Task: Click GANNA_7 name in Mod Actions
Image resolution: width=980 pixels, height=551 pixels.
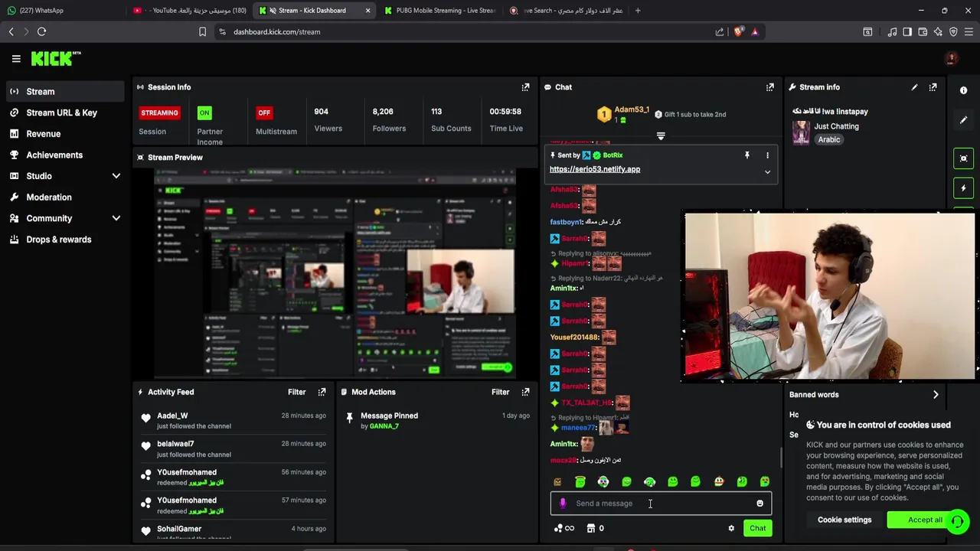Action: (x=384, y=426)
